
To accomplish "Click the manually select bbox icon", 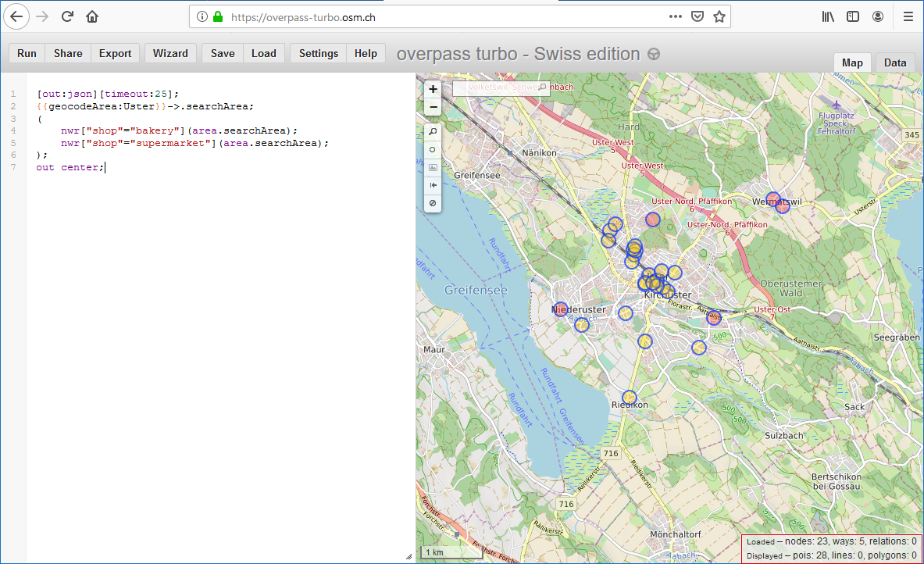I will (433, 167).
